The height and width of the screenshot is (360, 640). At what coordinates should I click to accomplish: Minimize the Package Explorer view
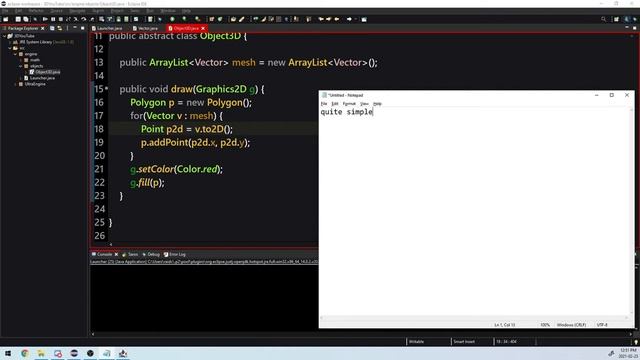pos(75,28)
